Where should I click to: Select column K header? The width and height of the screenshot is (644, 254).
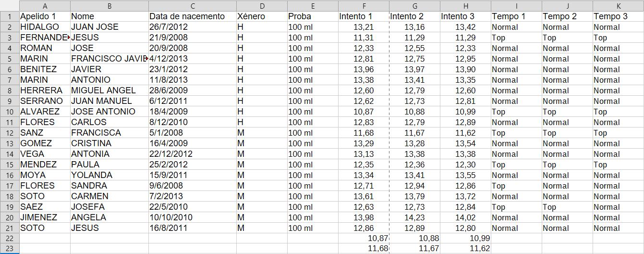tap(619, 6)
